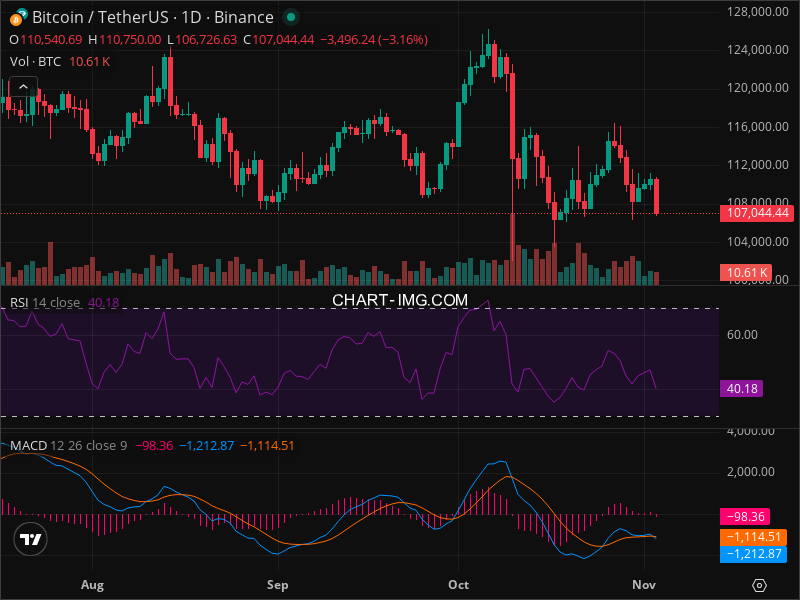This screenshot has width=800, height=600.
Task: Click the Oct label on time axis
Action: [x=459, y=583]
